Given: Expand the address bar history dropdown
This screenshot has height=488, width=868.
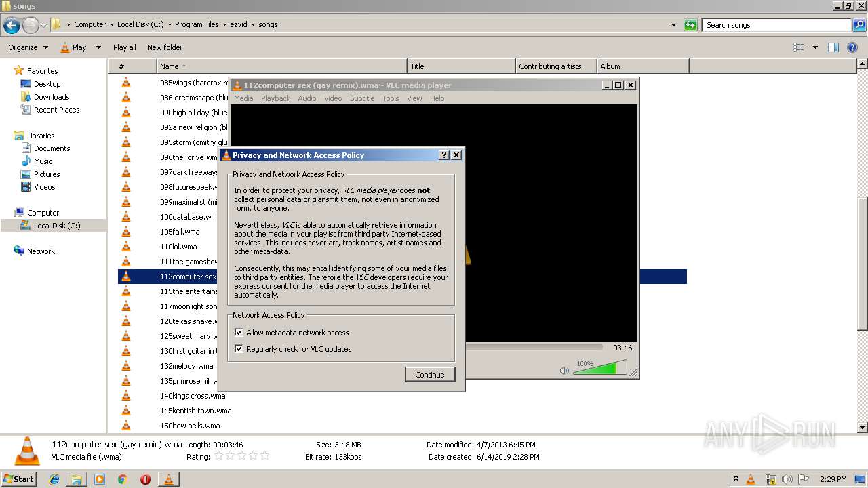Looking at the screenshot, I should (x=673, y=25).
